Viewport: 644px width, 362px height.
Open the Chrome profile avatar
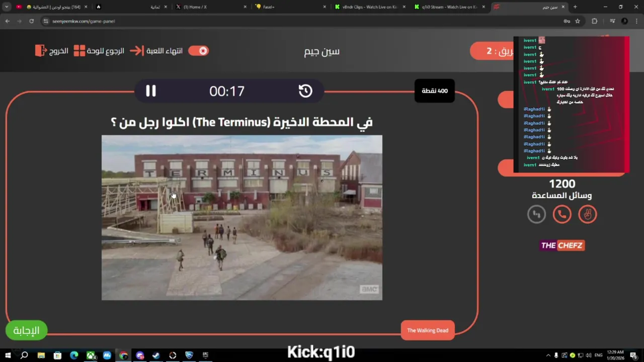coord(624,21)
